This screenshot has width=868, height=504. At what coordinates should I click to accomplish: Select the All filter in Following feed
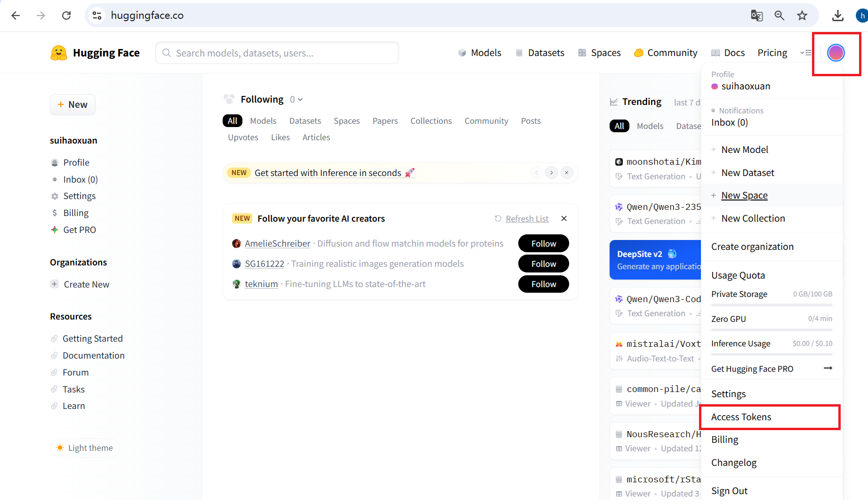click(233, 121)
